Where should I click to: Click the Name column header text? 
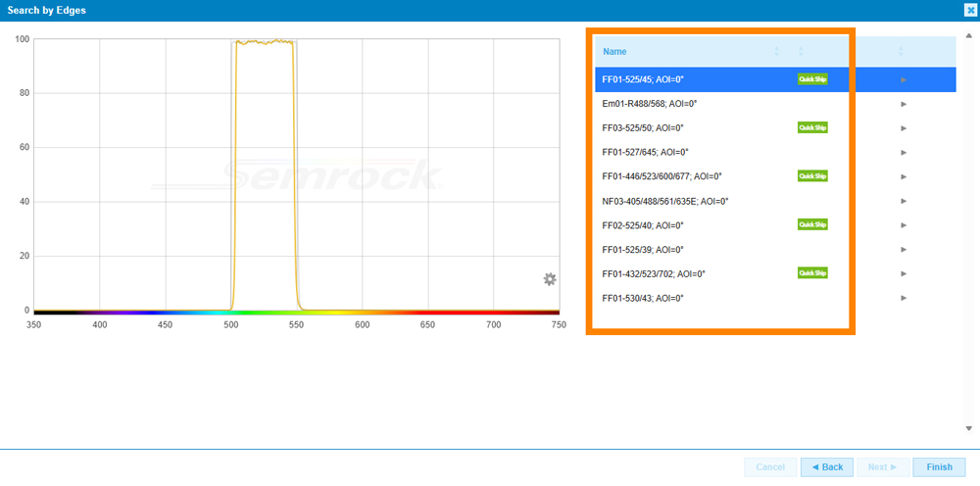[614, 52]
